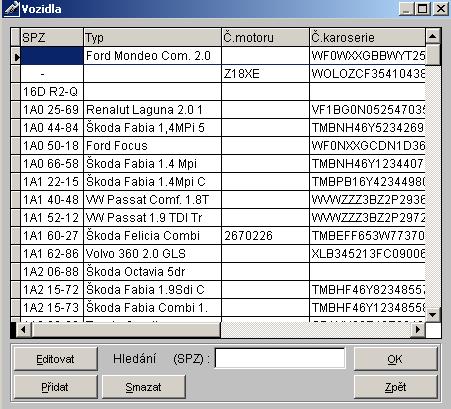Select SPZ cell 1A1 40-48
Viewport: 451px width, 409px height.
52,200
